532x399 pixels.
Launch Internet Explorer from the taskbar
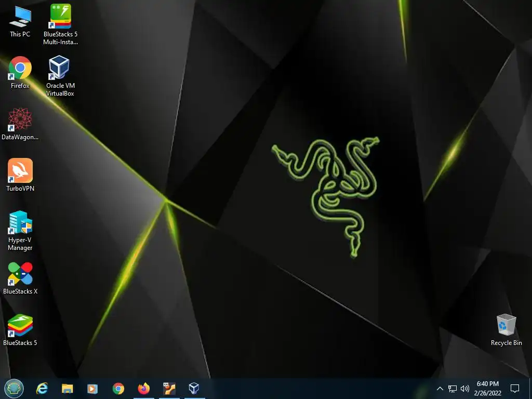42,389
